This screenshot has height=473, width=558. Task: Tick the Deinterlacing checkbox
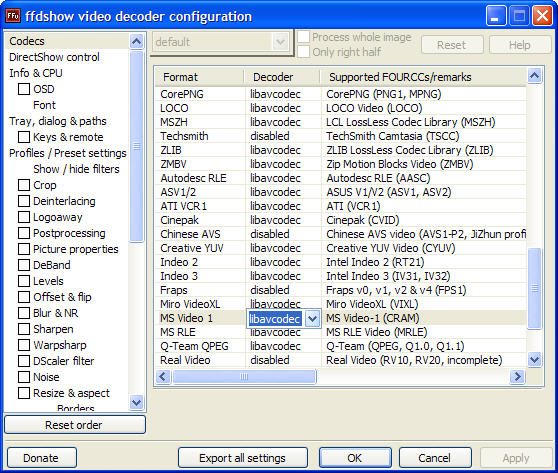[x=24, y=201]
